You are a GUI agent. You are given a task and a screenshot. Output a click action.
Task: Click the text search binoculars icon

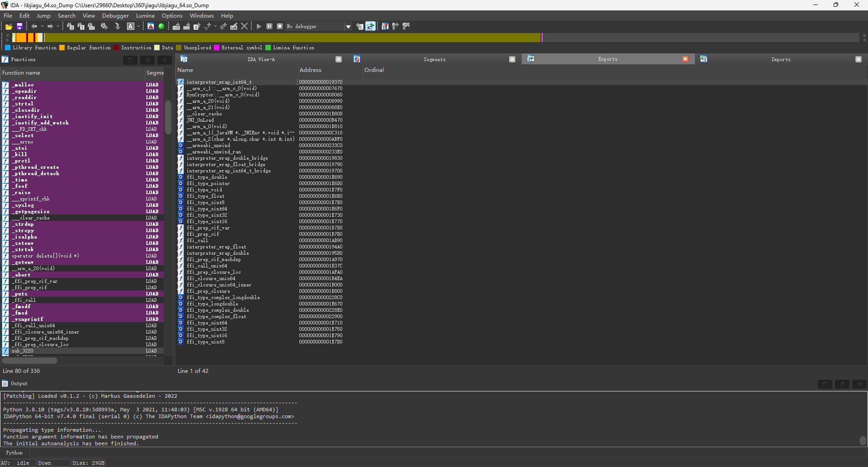click(x=81, y=27)
